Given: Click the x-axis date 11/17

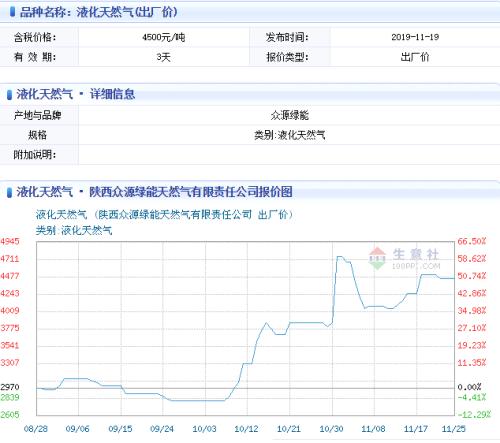Looking at the screenshot, I should (416, 429).
